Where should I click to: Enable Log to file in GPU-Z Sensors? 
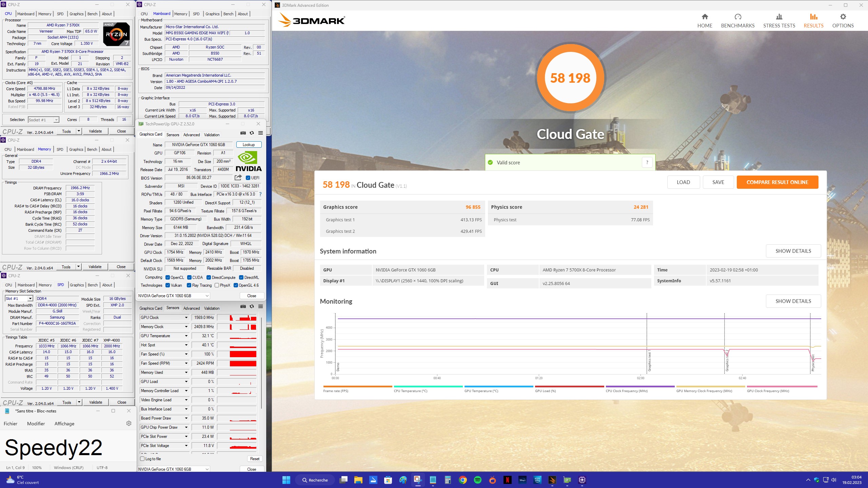pyautogui.click(x=142, y=459)
